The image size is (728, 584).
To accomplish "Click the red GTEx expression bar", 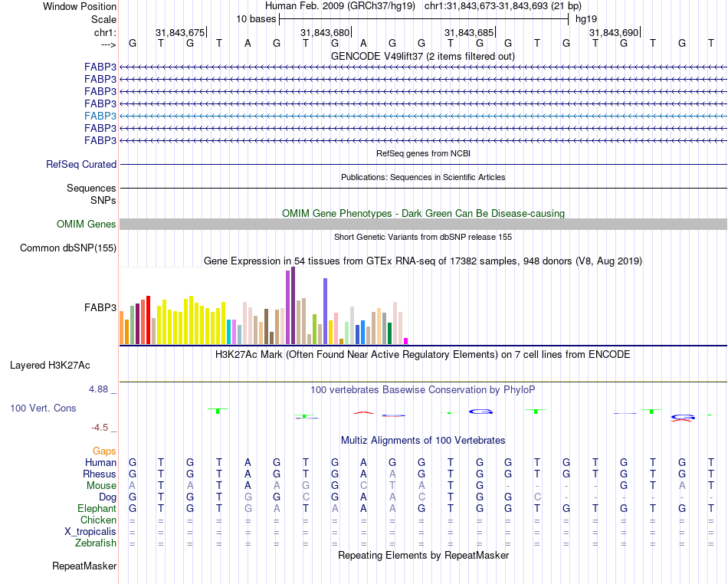I will click(x=148, y=320).
